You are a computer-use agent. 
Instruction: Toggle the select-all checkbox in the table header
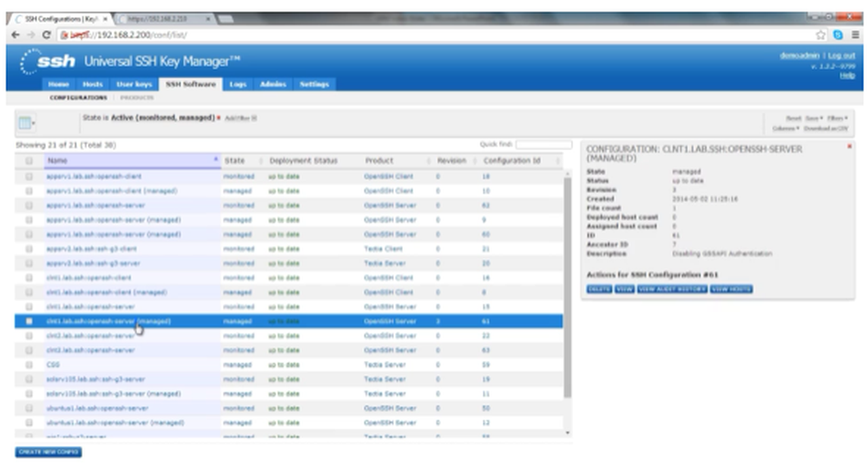point(29,161)
